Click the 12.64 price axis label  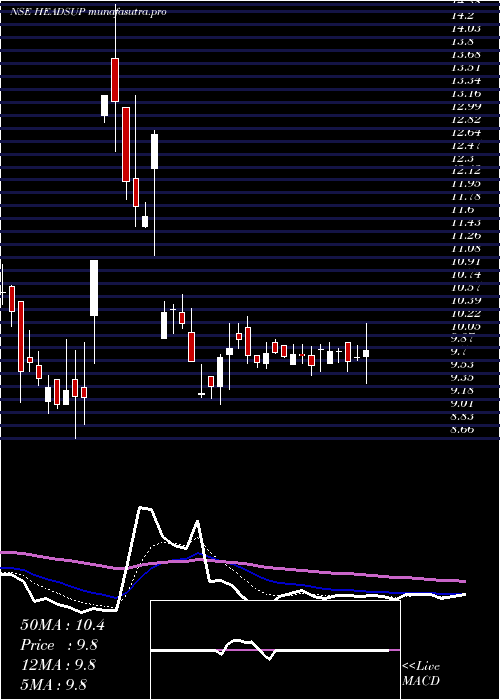[466, 133]
